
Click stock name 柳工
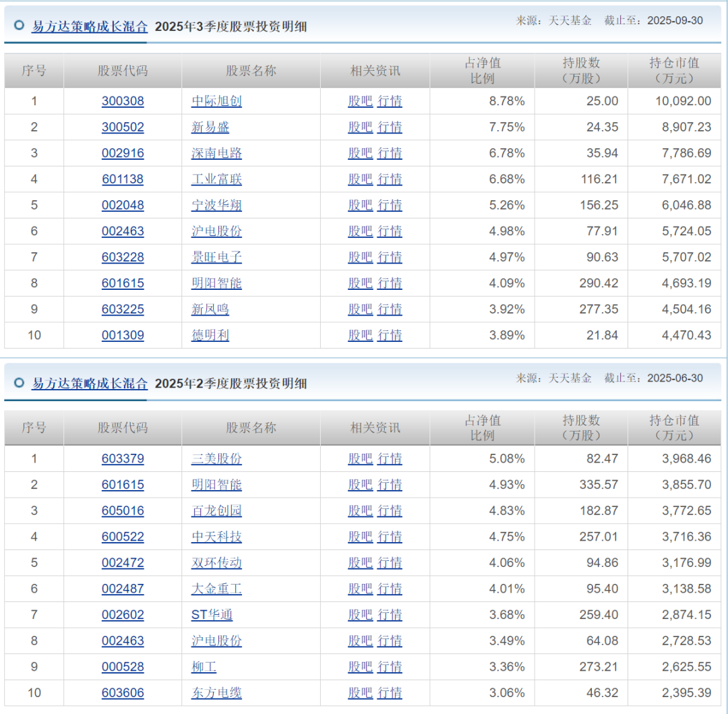204,667
